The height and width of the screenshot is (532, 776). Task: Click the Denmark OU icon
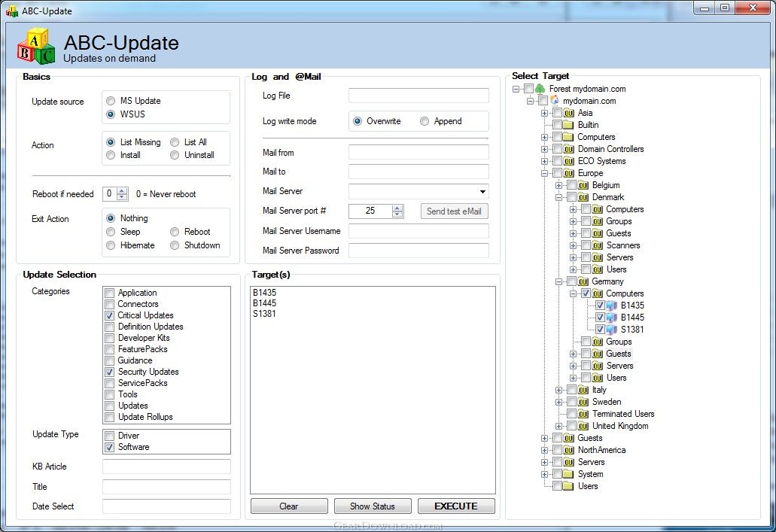(583, 197)
